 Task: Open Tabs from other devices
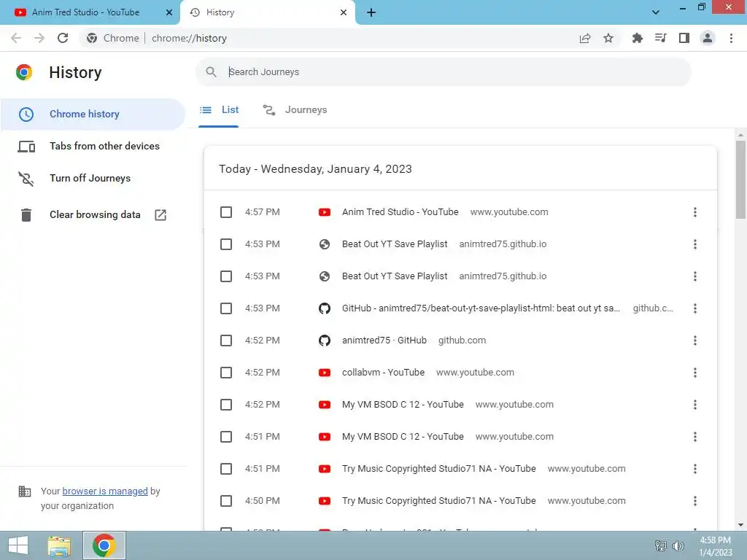(x=93, y=146)
